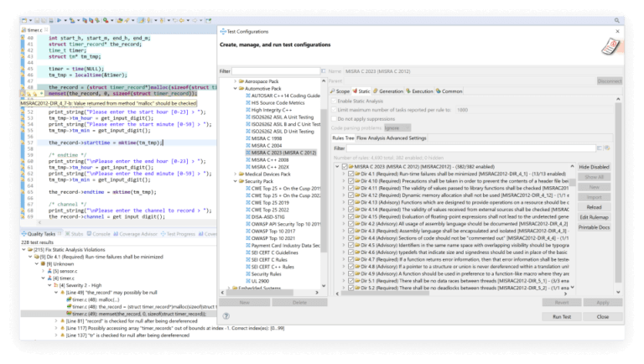Click the Edit Rulemap button
The image size is (644, 364).
point(594,217)
